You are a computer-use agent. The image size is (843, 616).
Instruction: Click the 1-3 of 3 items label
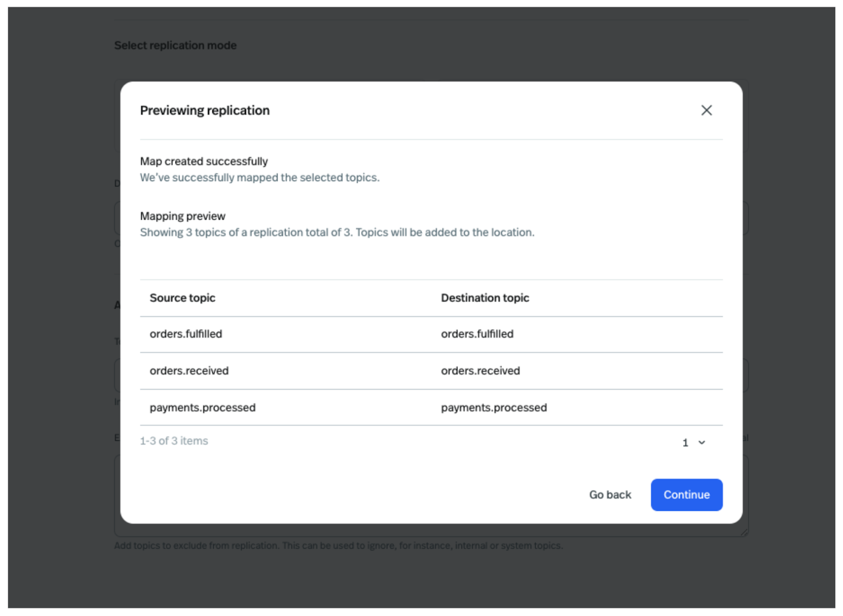tap(174, 441)
